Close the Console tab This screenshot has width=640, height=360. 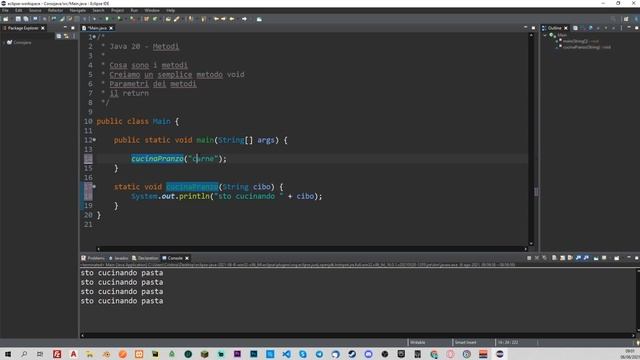[x=187, y=258]
